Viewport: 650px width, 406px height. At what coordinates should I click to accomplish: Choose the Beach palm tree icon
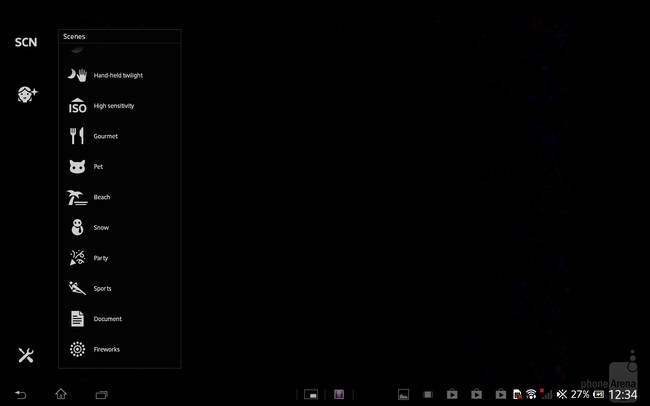(77, 197)
